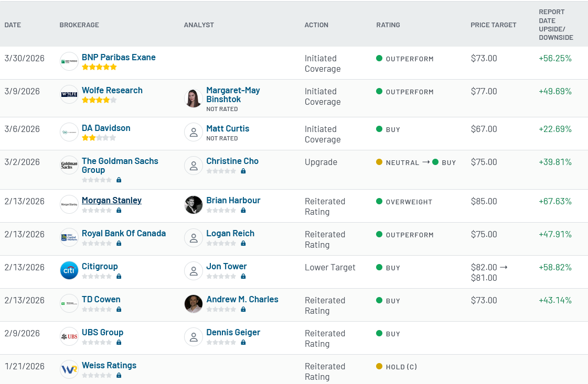The image size is (588, 384).
Task: Click the lock icon beside Christine Cho's stars
Action: tap(243, 171)
